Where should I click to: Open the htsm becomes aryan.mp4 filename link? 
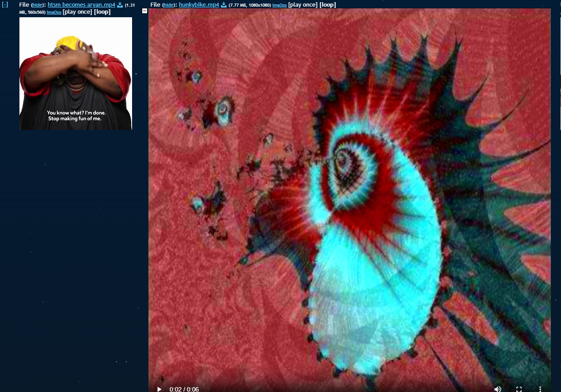tap(81, 5)
